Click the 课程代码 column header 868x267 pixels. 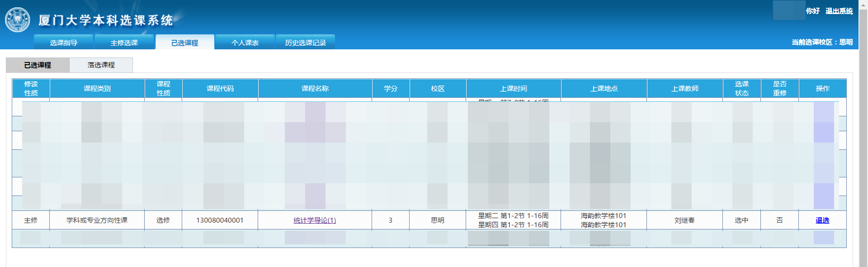[x=220, y=88]
